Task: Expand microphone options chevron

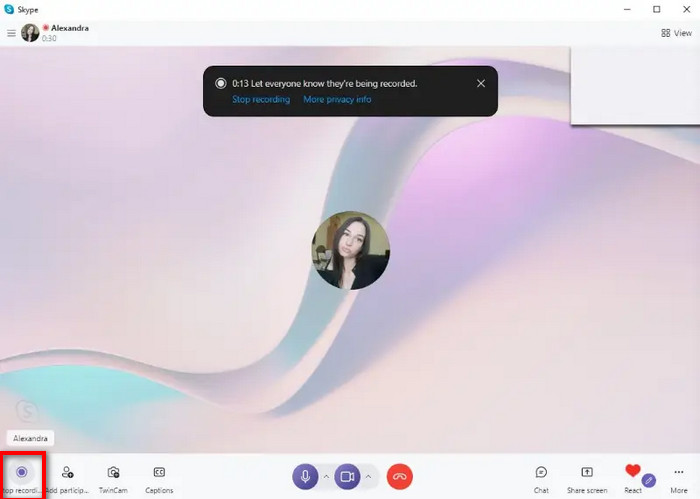Action: 326,477
